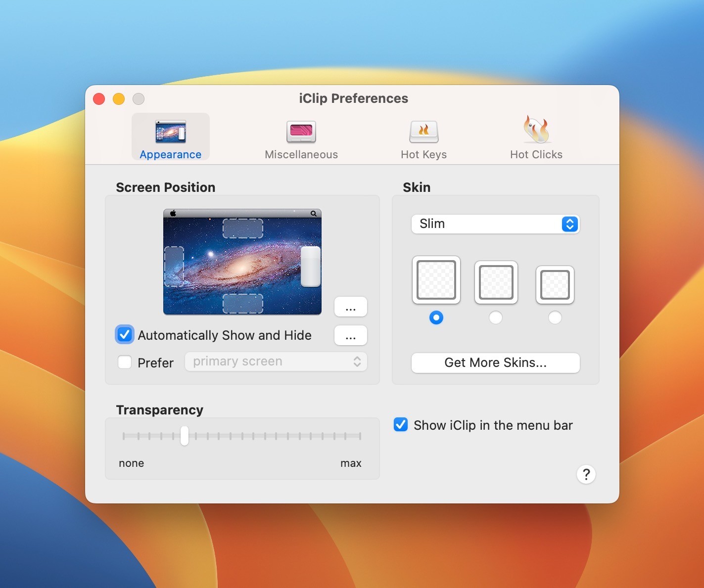Select the large skin size radio button
The height and width of the screenshot is (588, 704).
pyautogui.click(x=436, y=317)
